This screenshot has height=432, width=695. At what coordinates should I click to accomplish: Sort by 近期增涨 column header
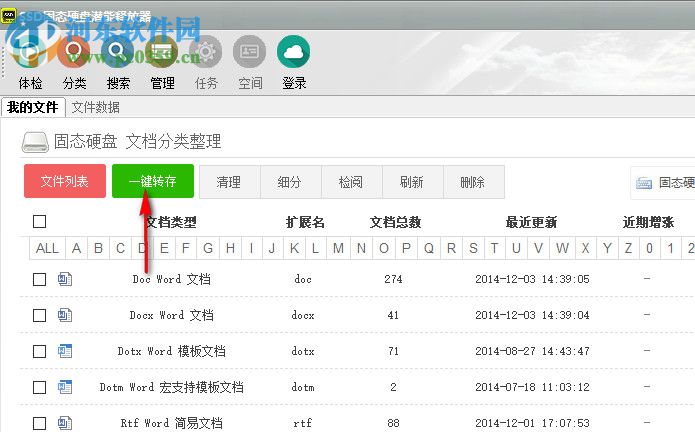pos(648,222)
